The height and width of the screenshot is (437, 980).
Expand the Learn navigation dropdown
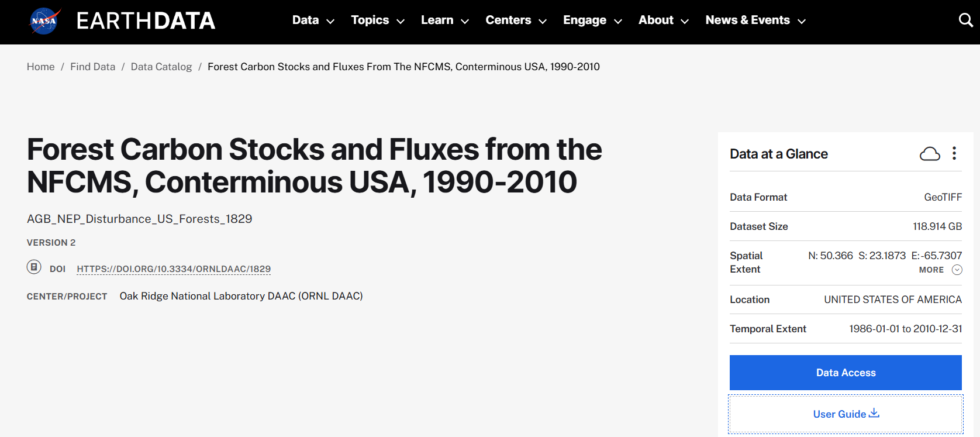click(445, 20)
